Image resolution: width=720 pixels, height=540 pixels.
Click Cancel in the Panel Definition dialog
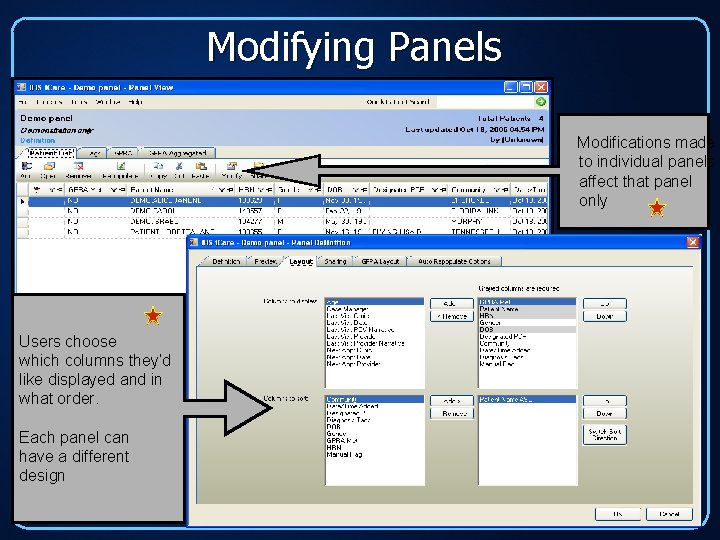[x=669, y=514]
